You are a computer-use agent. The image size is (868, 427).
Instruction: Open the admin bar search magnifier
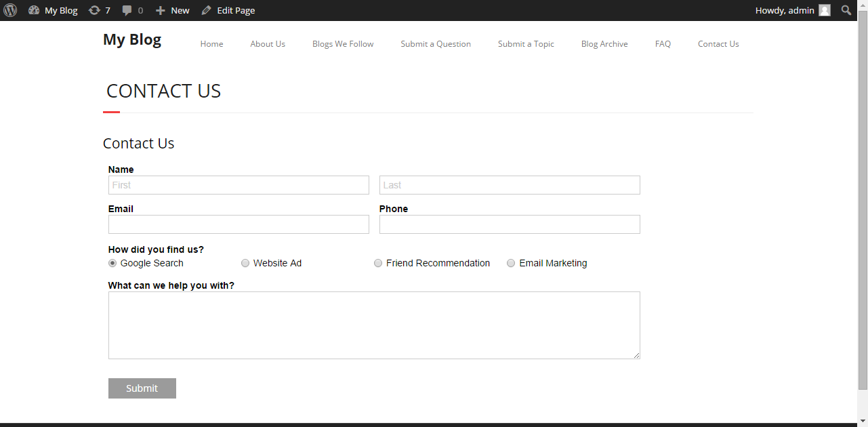[x=846, y=10]
